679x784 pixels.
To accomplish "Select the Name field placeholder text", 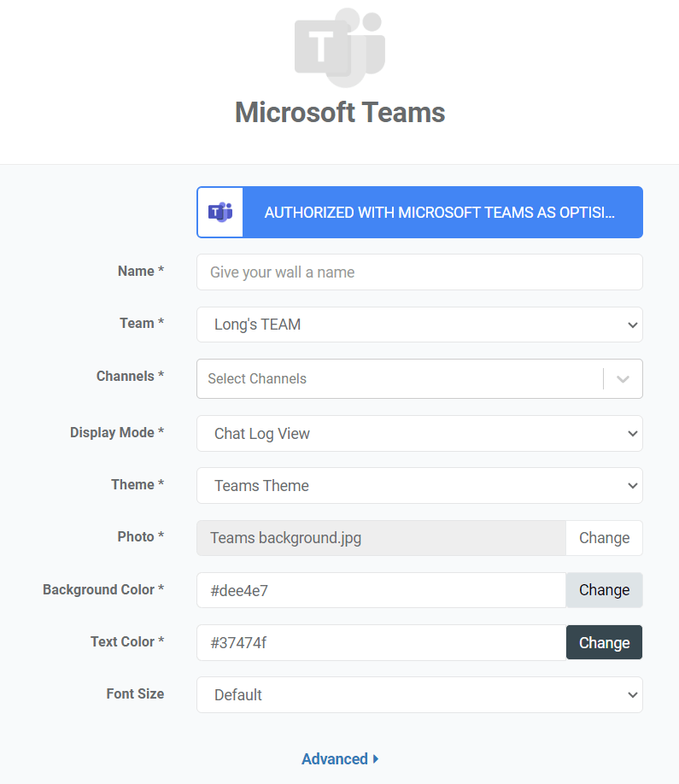I will click(282, 272).
